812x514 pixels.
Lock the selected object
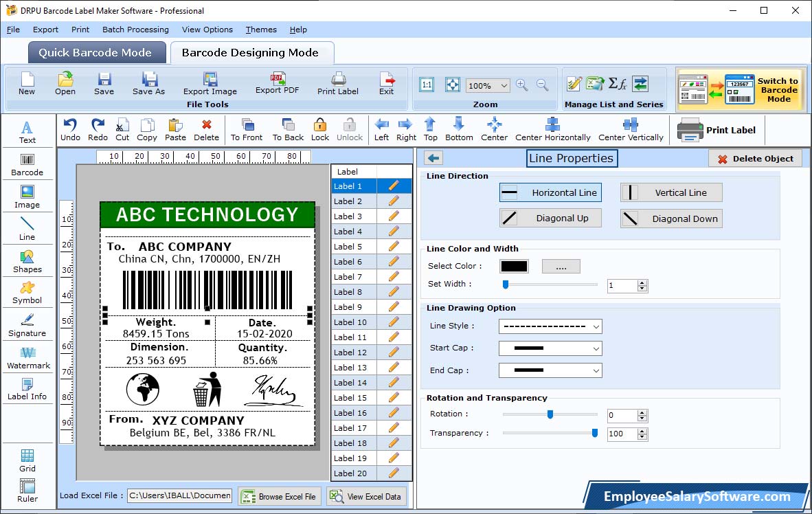(320, 130)
